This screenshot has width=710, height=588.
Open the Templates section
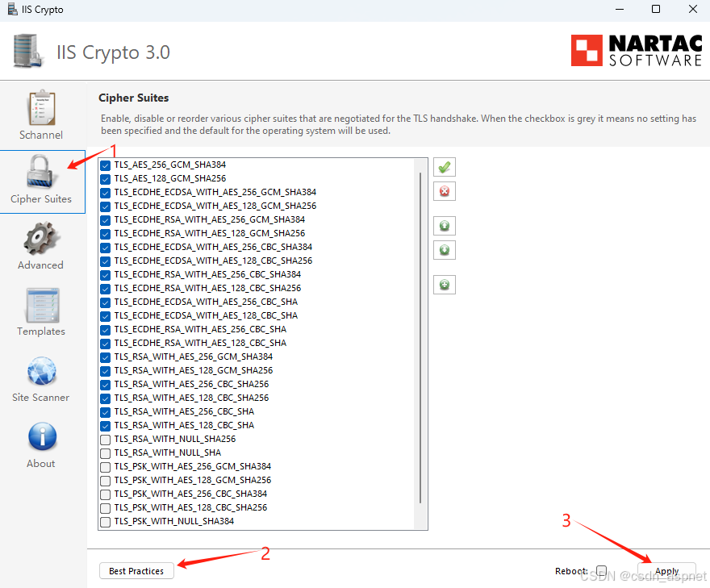42,312
